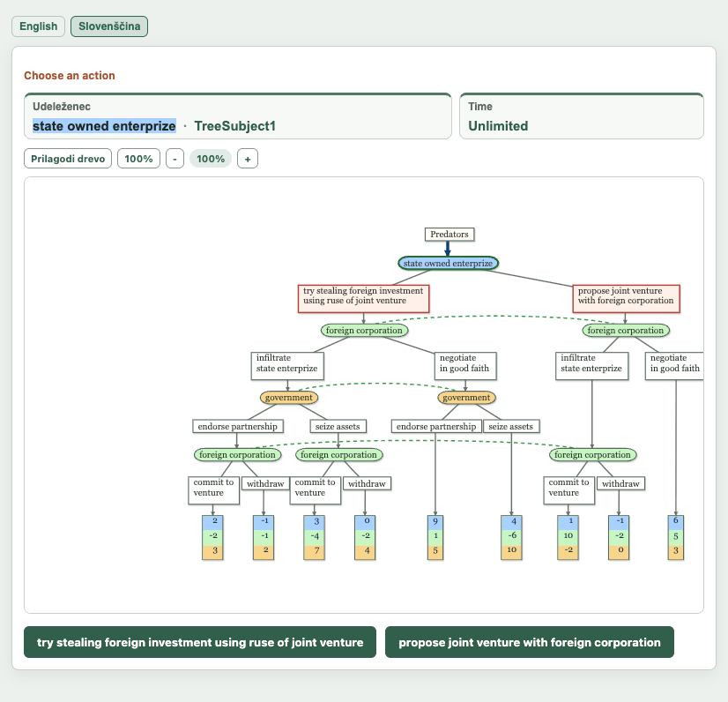Click the payoff column 1, 10, -2
728x702 pixels.
[x=568, y=537]
